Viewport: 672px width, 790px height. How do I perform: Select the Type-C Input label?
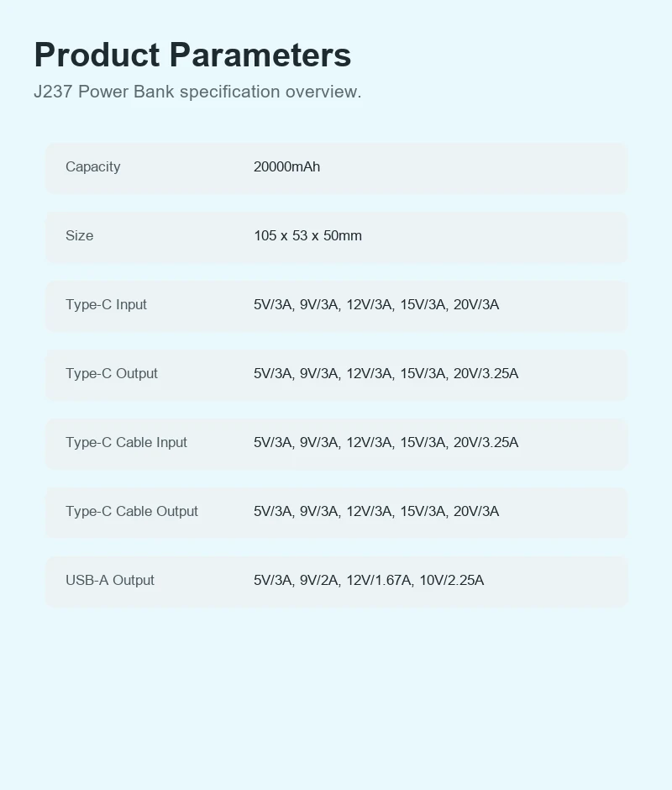click(106, 304)
